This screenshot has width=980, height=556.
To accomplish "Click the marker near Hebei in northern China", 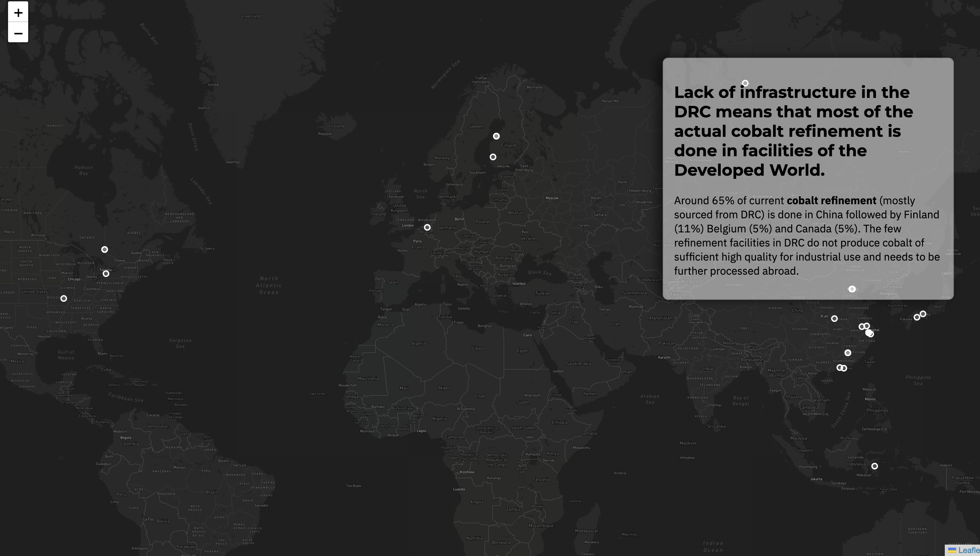I will 852,289.
